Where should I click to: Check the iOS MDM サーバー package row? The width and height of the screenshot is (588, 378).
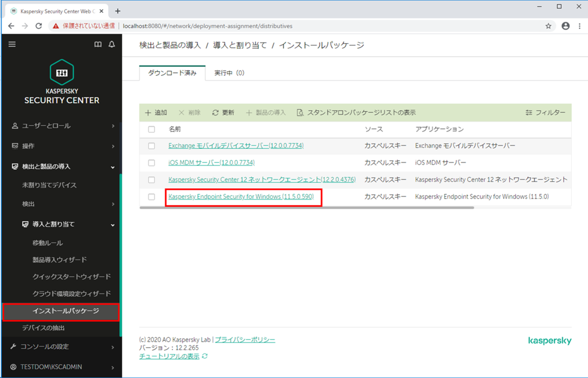(x=151, y=162)
